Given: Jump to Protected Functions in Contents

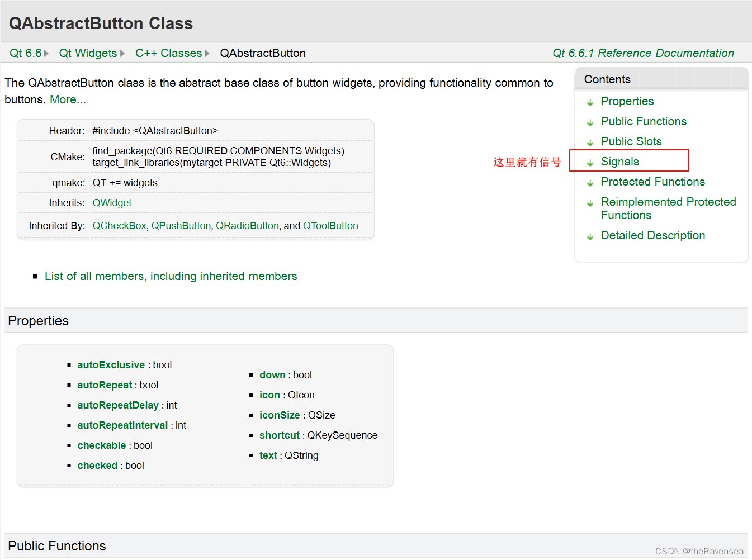Looking at the screenshot, I should point(652,182).
